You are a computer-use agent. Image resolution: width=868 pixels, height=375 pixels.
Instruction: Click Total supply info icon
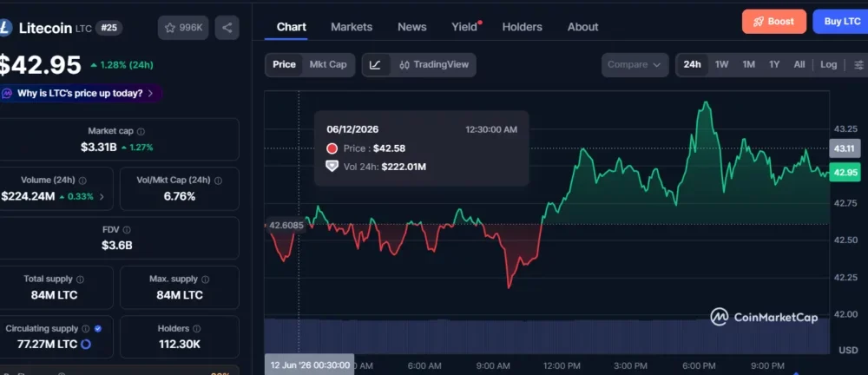point(80,280)
